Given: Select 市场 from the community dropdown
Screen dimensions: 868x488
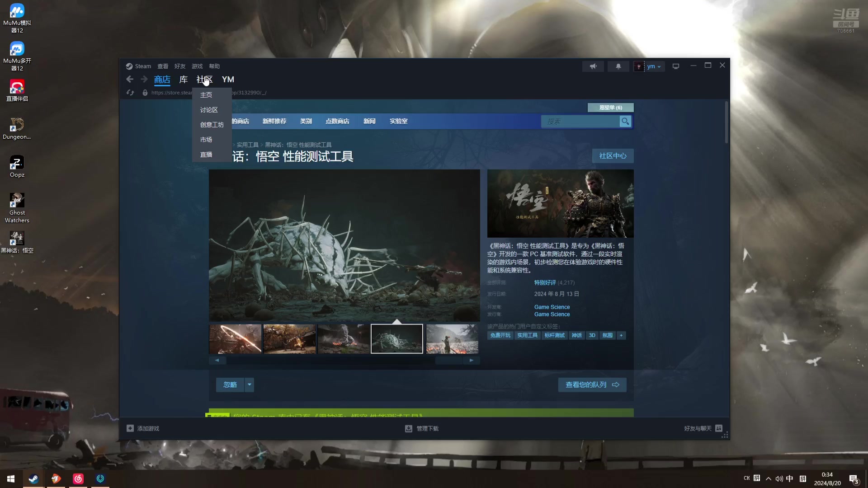Looking at the screenshot, I should [x=212, y=140].
